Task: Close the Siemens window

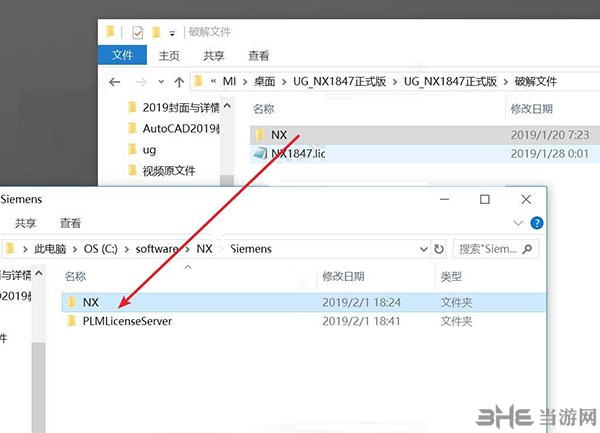Action: pos(526,199)
